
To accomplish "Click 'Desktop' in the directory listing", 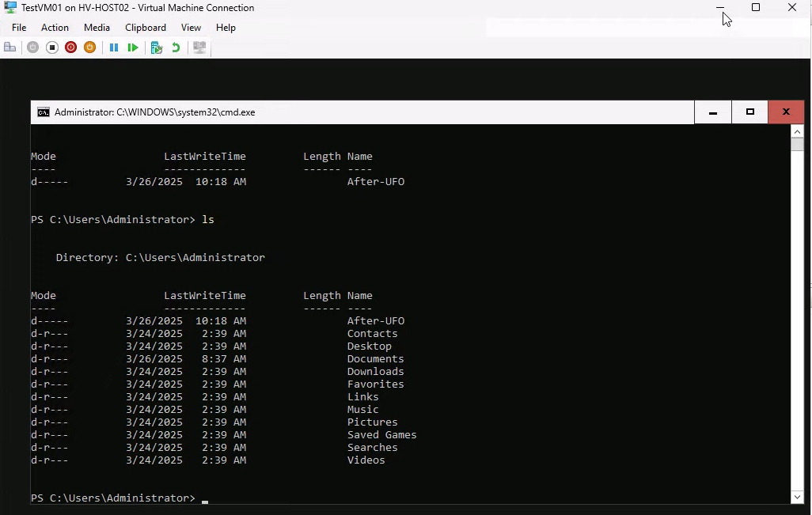I will pyautogui.click(x=370, y=346).
